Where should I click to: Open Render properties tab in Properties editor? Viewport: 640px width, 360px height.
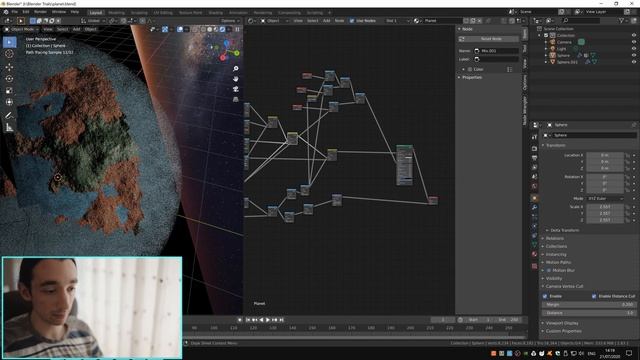pyautogui.click(x=535, y=149)
